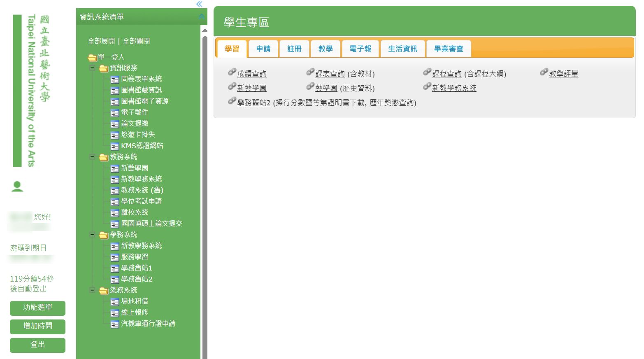
Task: Click the 場地租借 page icon
Action: pos(115,302)
